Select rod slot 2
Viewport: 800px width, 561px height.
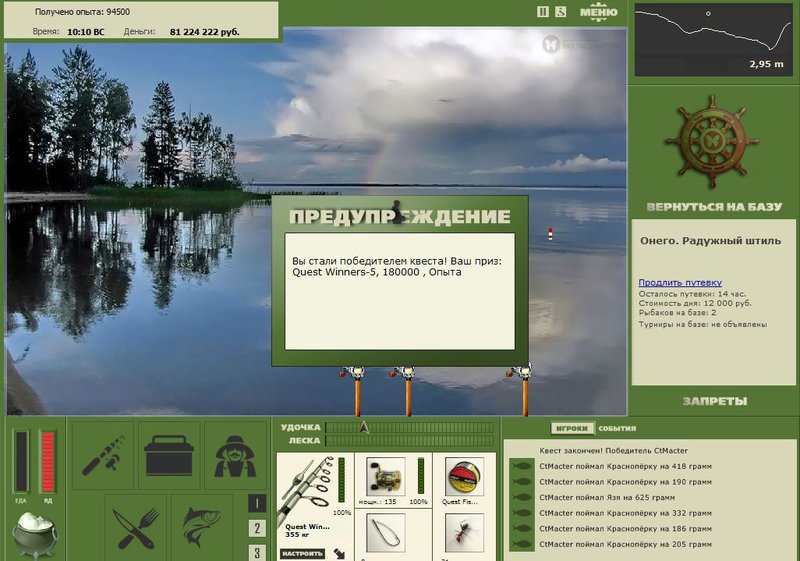tap(257, 528)
